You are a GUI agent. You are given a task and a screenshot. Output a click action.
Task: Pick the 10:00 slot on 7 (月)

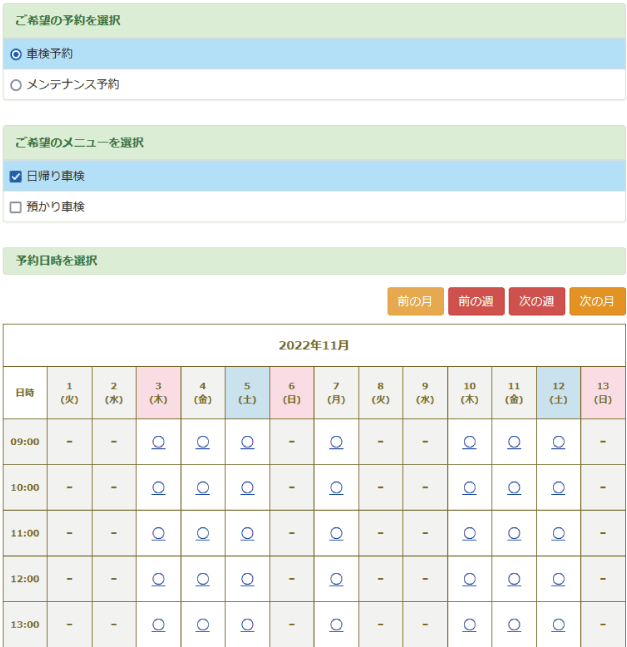(336, 487)
